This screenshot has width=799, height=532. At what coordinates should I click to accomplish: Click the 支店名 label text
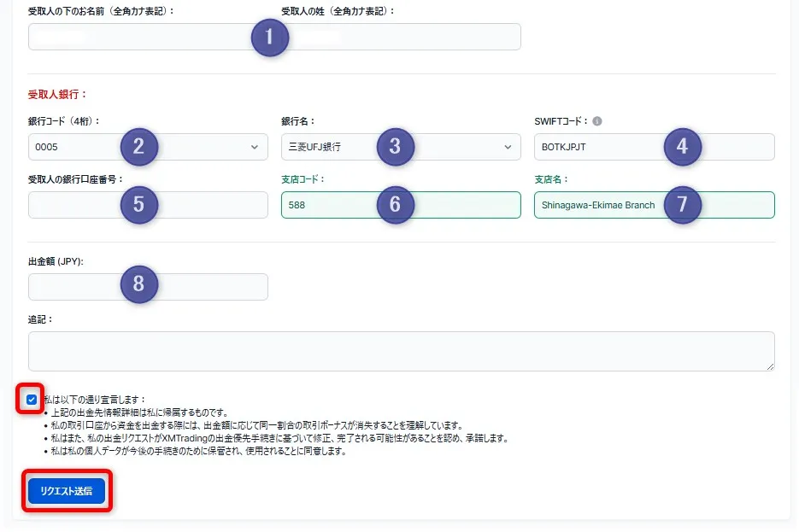(551, 179)
